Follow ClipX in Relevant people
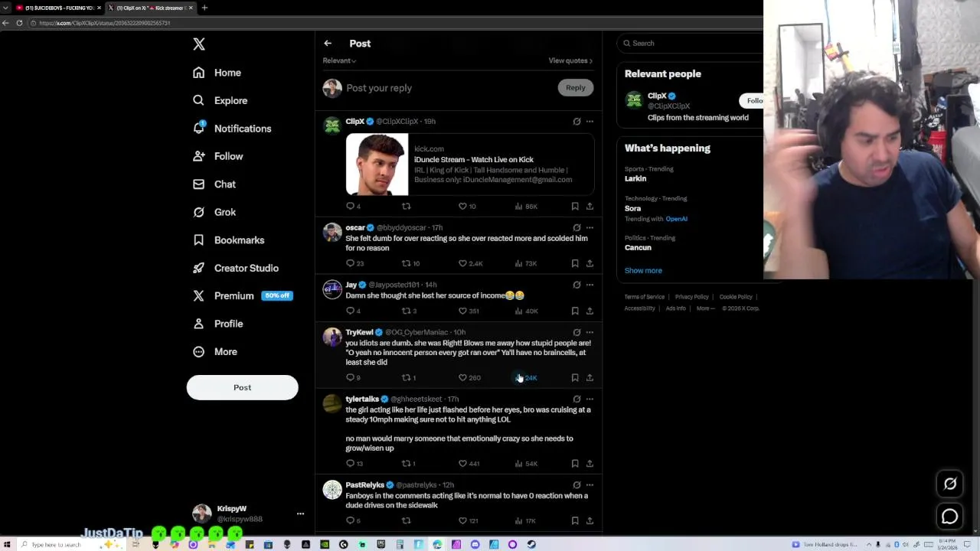Screen dimensions: 980x551 point(753,101)
